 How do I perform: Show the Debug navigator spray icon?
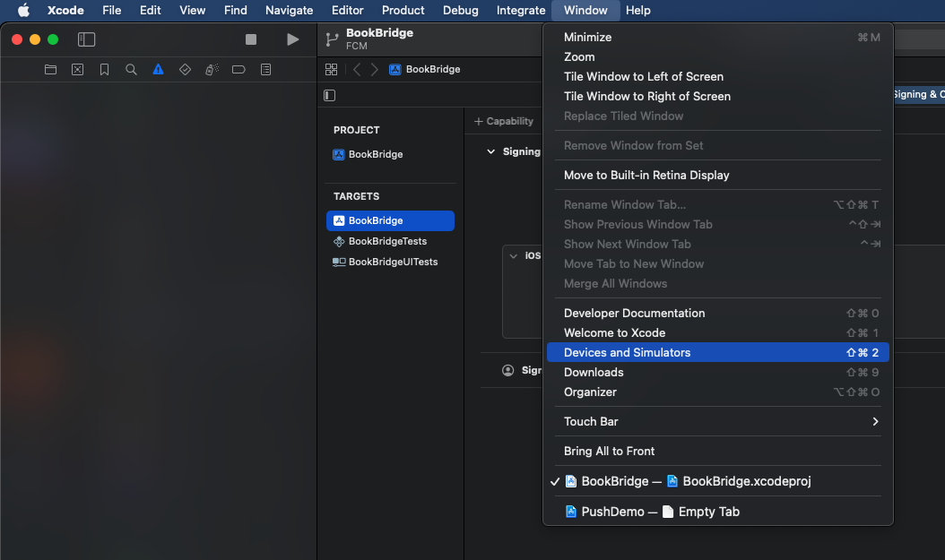(212, 70)
